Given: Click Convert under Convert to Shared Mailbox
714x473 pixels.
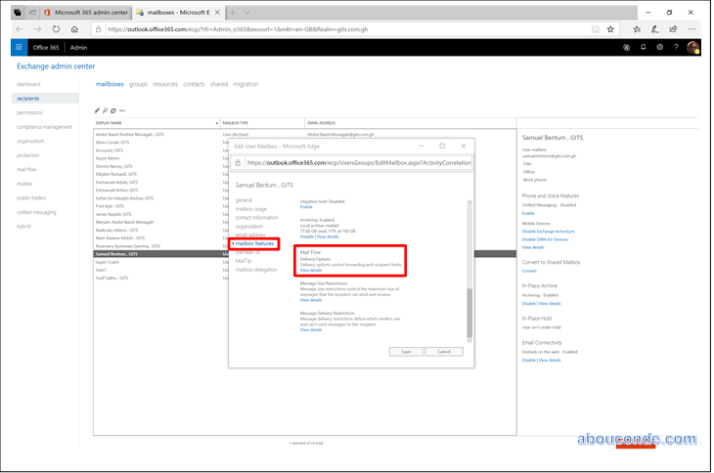Looking at the screenshot, I should [x=529, y=270].
